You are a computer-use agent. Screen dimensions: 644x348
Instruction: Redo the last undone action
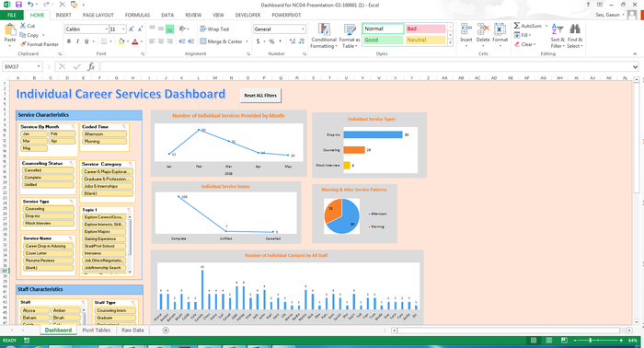click(x=46, y=5)
